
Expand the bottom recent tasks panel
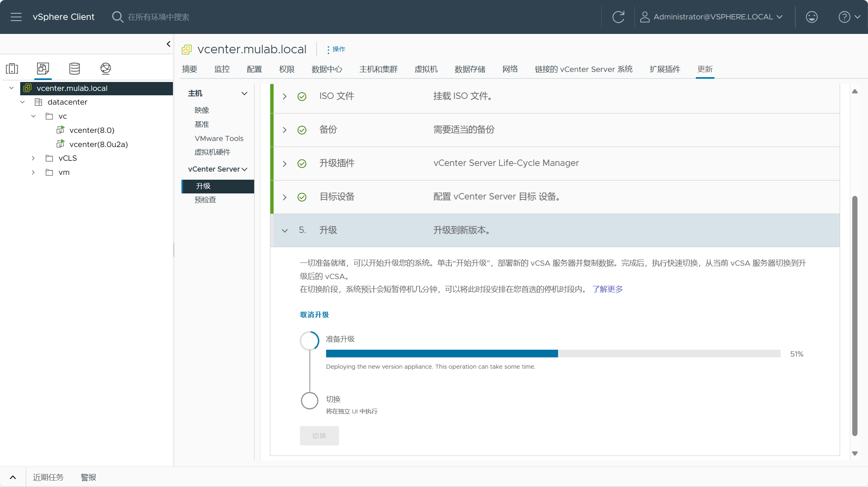coord(13,477)
